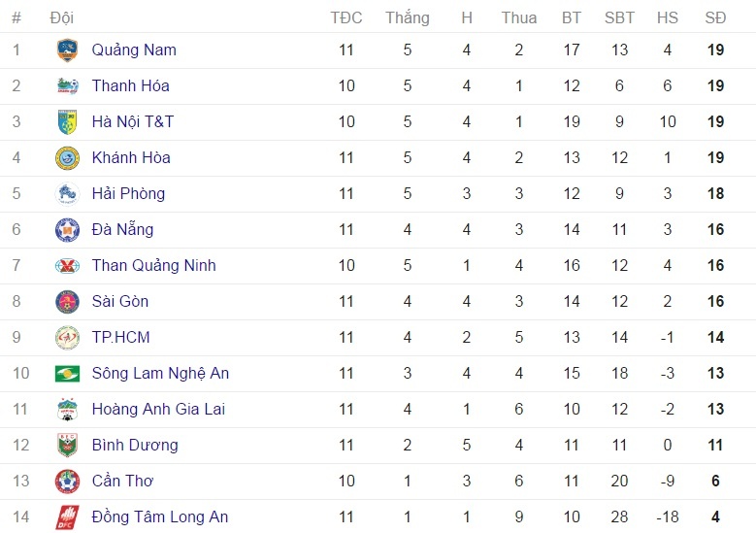Click the Sông Lam Nghệ An logo

click(67, 373)
